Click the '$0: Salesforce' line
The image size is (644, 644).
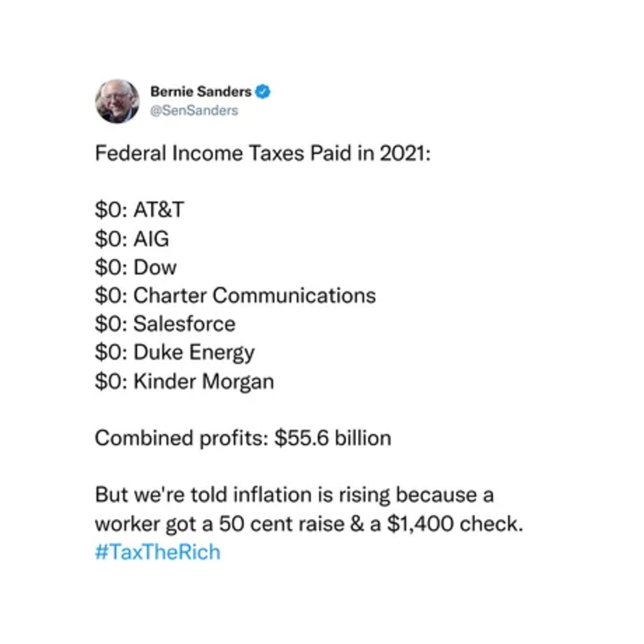pyautogui.click(x=165, y=324)
